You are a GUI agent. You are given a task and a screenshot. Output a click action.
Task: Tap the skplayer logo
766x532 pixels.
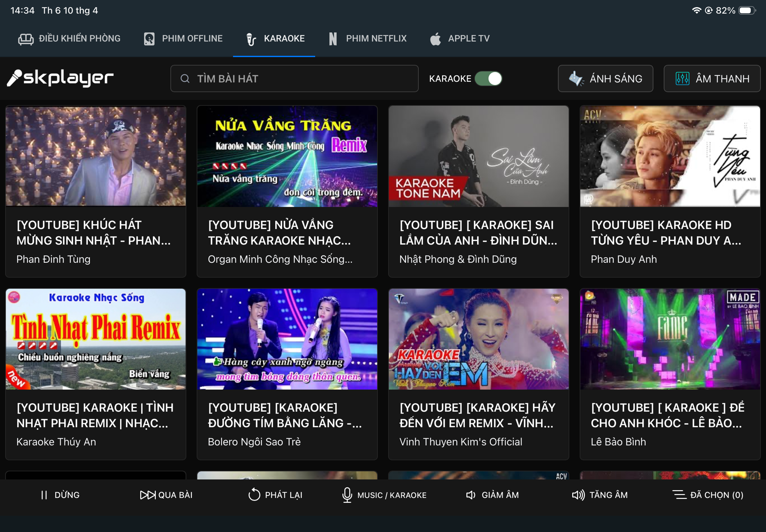pyautogui.click(x=60, y=78)
